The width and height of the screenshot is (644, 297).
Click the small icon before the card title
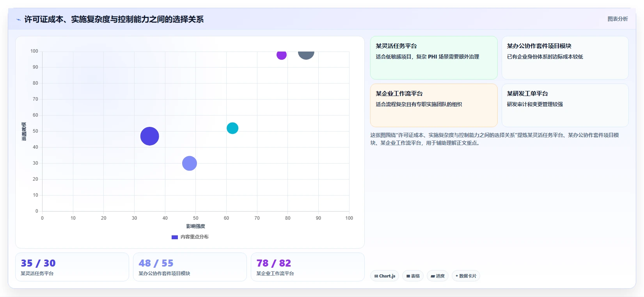[x=18, y=20]
